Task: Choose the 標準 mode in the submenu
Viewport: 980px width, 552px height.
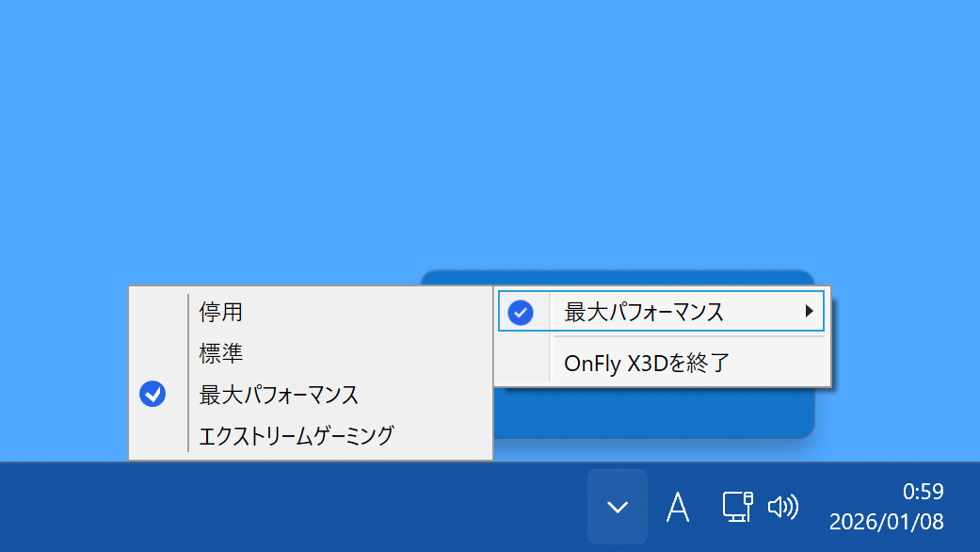Action: coord(221,353)
